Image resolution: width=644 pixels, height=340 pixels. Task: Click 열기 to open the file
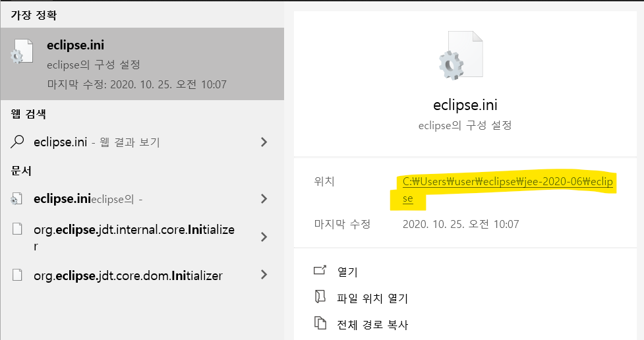pos(347,272)
